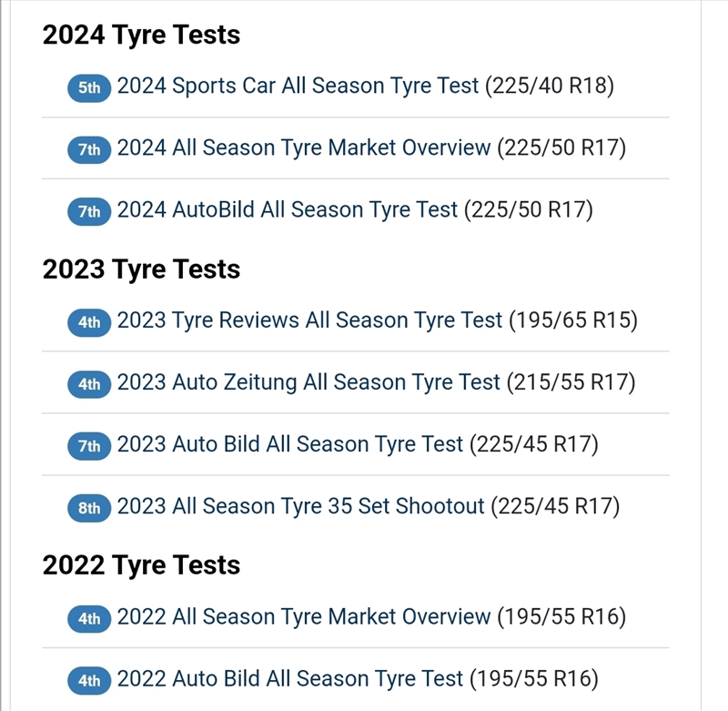Click the 5th place badge for Sports Car test
The image size is (728, 711).
tap(89, 88)
